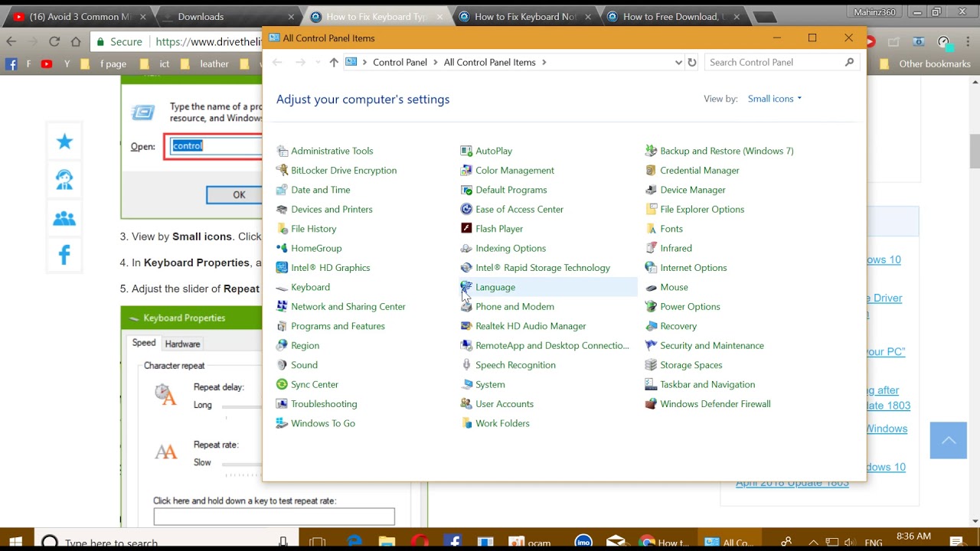Open File Explorer from the taskbar

pos(387,542)
